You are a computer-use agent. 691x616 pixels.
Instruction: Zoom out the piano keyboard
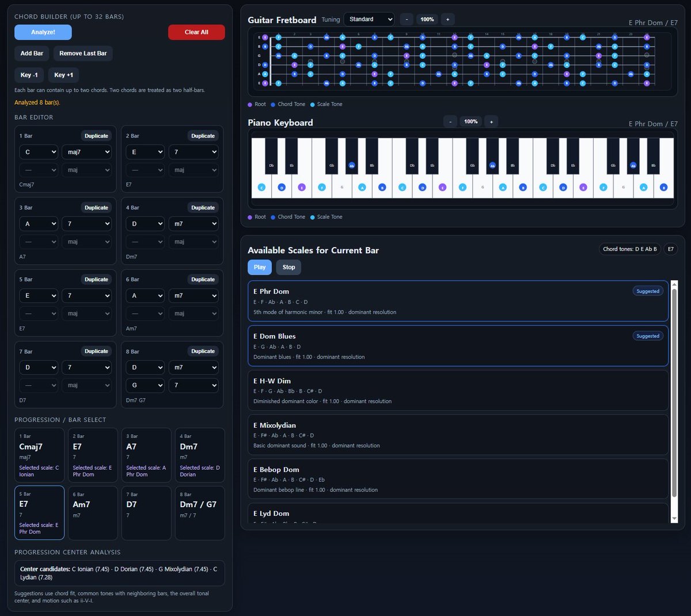(450, 121)
